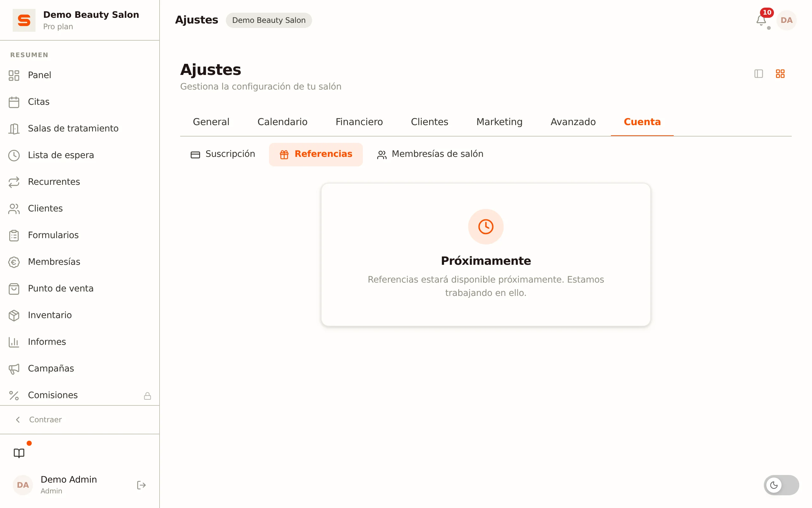Viewport: 812px width, 508px height.
Task: Open the General settings tab
Action: (211, 122)
